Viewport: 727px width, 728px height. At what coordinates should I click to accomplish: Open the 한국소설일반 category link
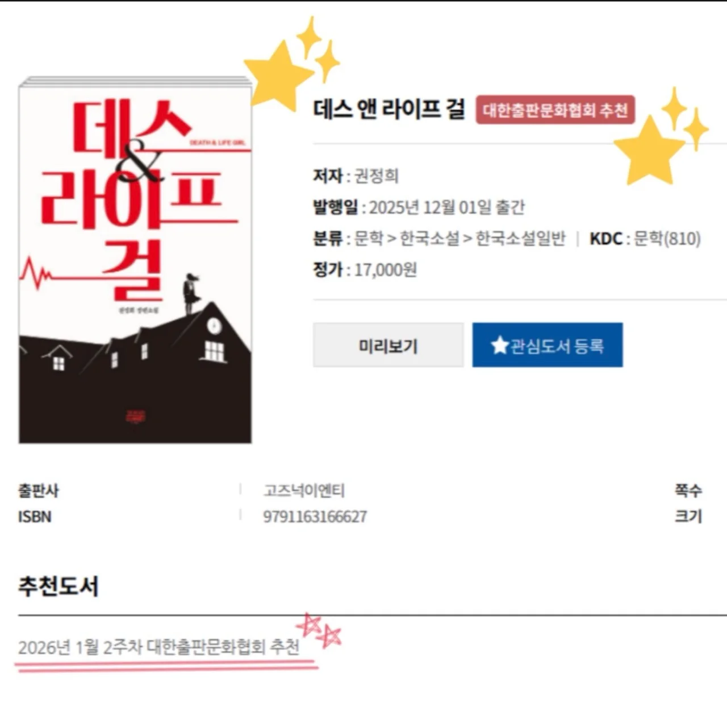[x=520, y=239]
